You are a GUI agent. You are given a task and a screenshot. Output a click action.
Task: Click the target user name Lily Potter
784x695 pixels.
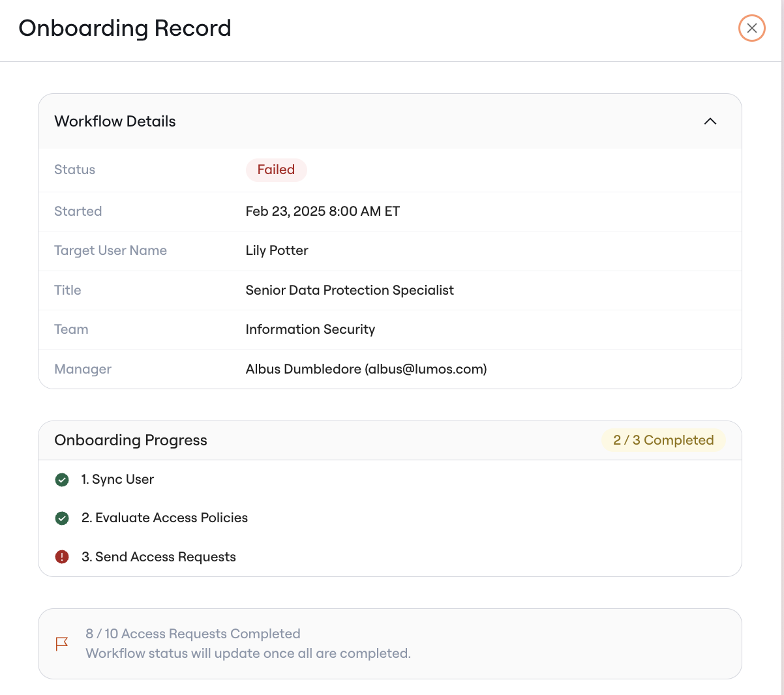tap(277, 250)
